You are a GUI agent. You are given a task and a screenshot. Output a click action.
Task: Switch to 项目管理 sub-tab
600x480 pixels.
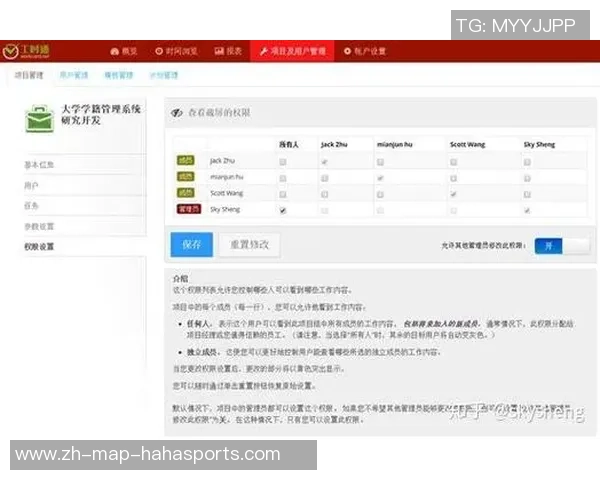click(29, 75)
